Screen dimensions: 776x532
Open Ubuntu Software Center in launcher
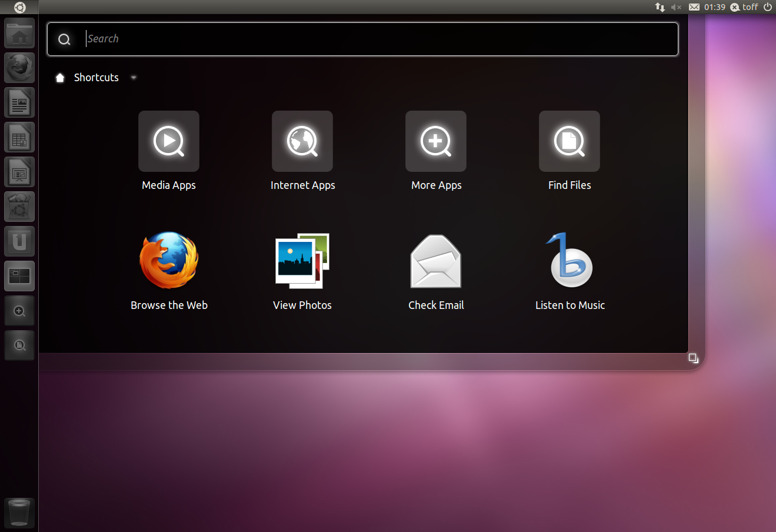pos(19,207)
